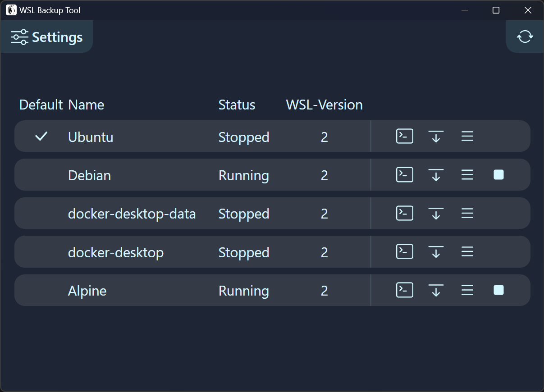Minimize the WSL Backup Tool window
The height and width of the screenshot is (392, 544).
pos(465,10)
